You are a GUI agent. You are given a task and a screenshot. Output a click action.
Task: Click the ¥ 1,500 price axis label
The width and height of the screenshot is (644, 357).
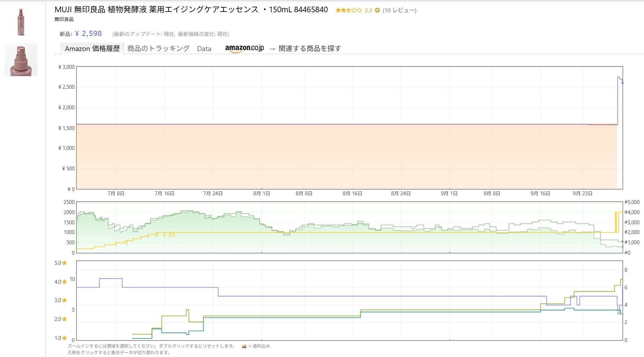(66, 128)
